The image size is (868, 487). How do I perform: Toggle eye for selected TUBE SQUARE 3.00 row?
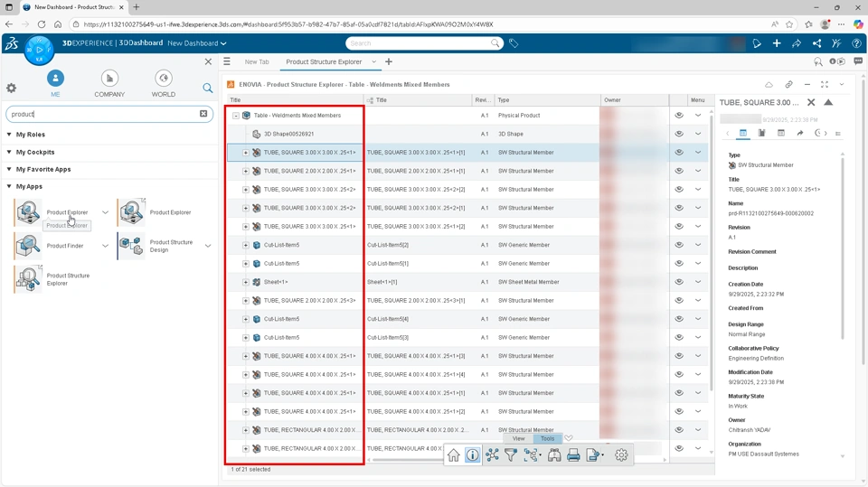click(679, 152)
